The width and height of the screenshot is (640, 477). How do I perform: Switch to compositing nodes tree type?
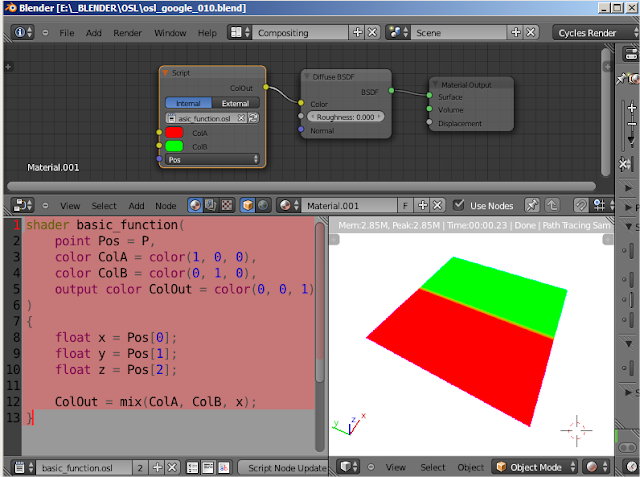[x=211, y=205]
